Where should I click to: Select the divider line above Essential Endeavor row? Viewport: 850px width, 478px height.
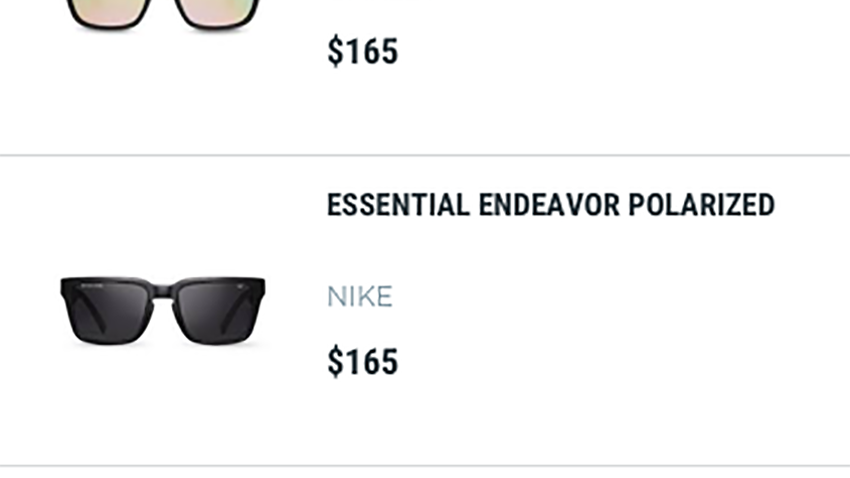[x=425, y=156]
